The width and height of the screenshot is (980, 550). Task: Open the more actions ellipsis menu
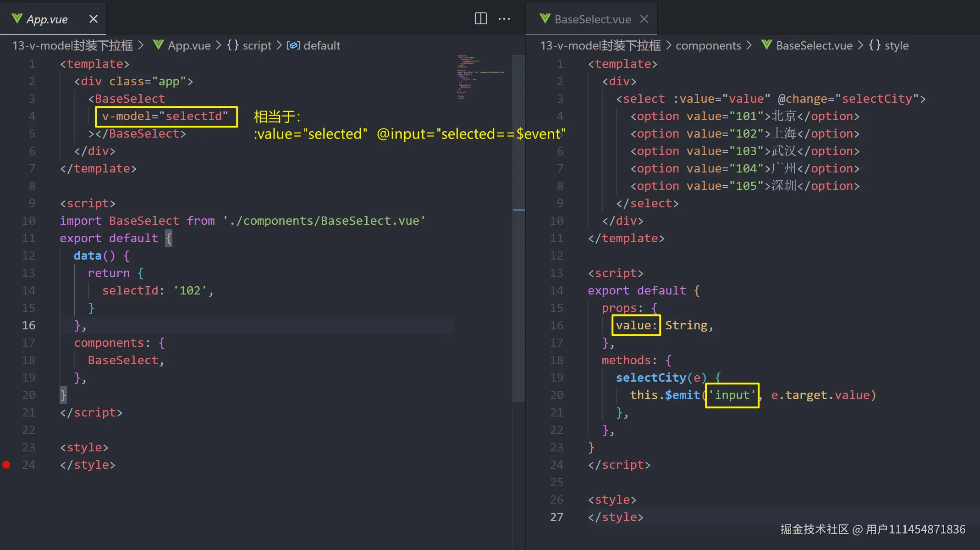[x=504, y=19]
